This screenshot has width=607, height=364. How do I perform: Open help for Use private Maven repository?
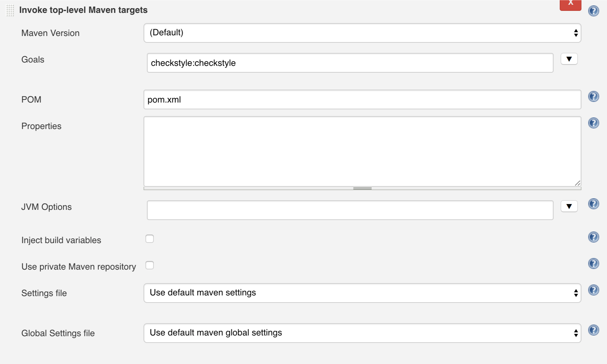(x=594, y=263)
